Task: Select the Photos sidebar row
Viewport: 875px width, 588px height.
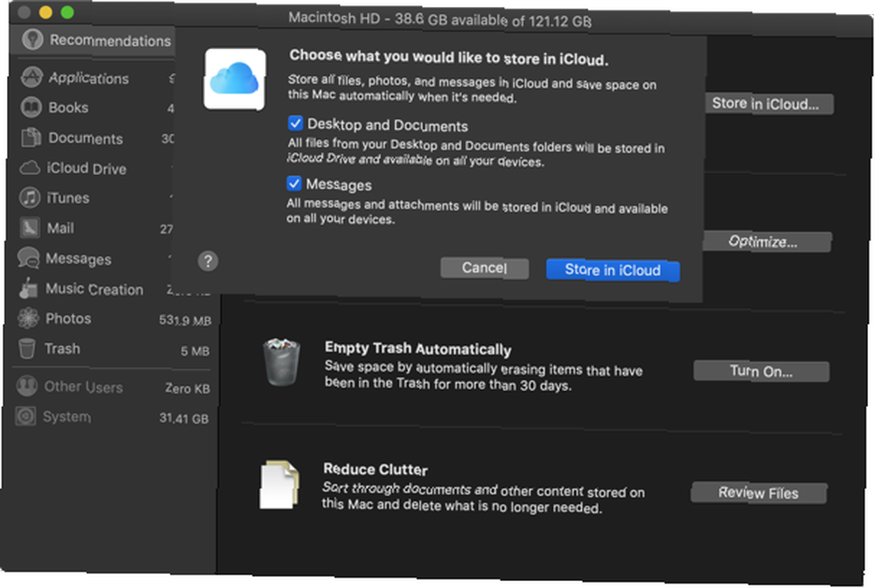Action: coord(113,318)
